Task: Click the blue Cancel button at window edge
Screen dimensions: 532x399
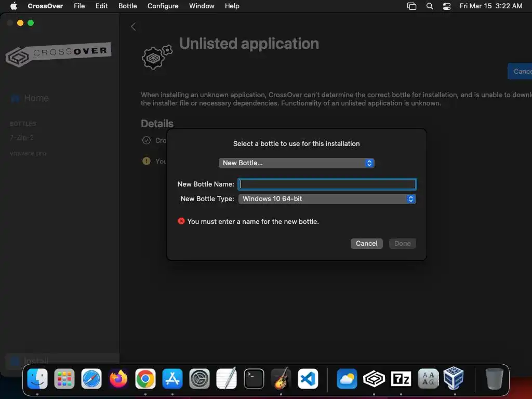Action: [x=520, y=71]
